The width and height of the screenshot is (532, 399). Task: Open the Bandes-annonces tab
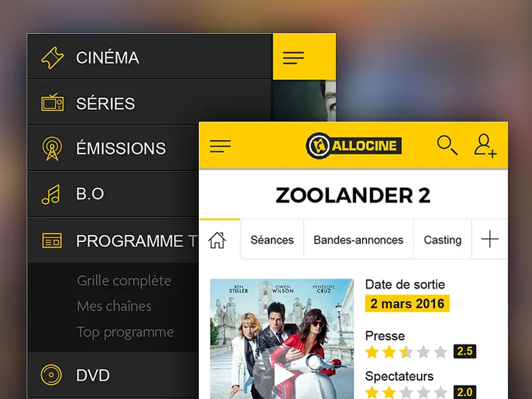[x=358, y=240]
